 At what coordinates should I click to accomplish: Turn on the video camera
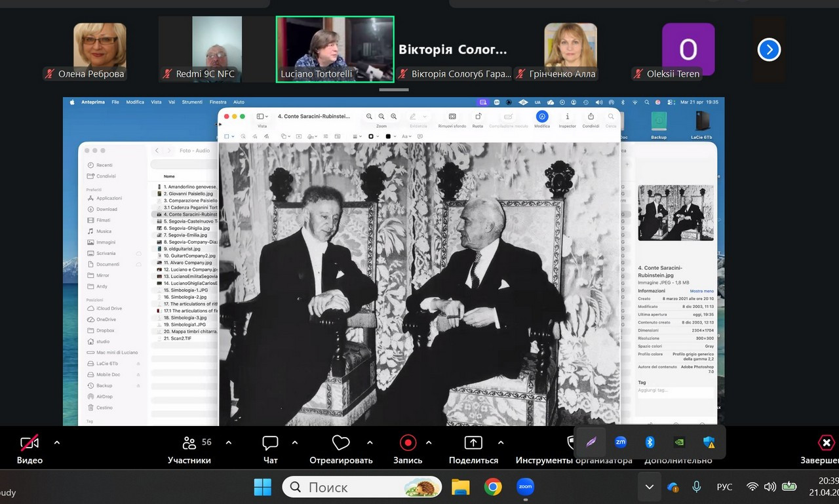(x=29, y=443)
